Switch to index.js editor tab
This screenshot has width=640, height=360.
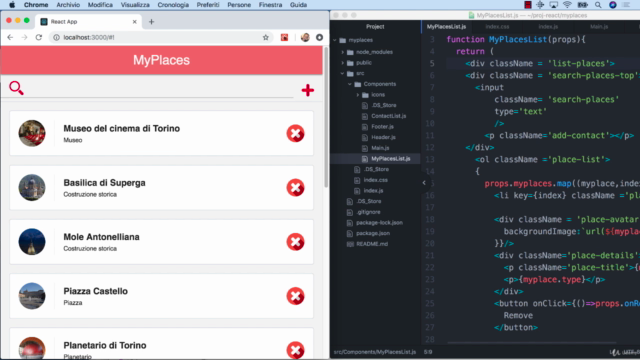click(x=548, y=27)
